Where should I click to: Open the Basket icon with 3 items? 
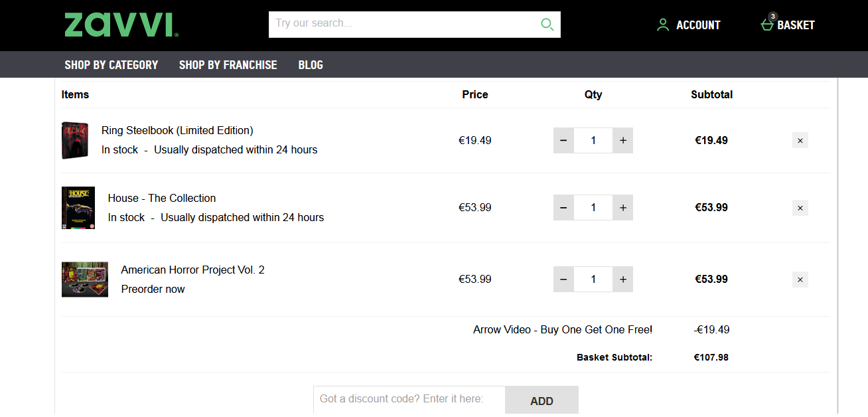768,23
